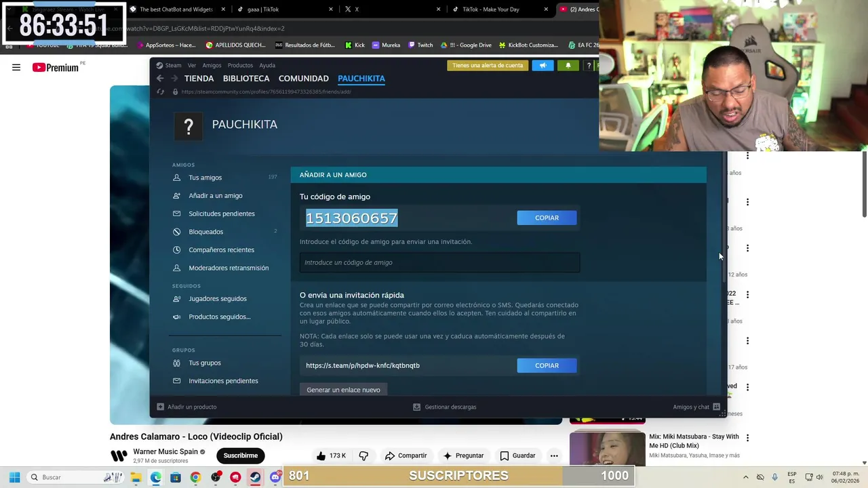This screenshot has width=868, height=488.
Task: Go back with the Steam back arrow
Action: tap(160, 79)
